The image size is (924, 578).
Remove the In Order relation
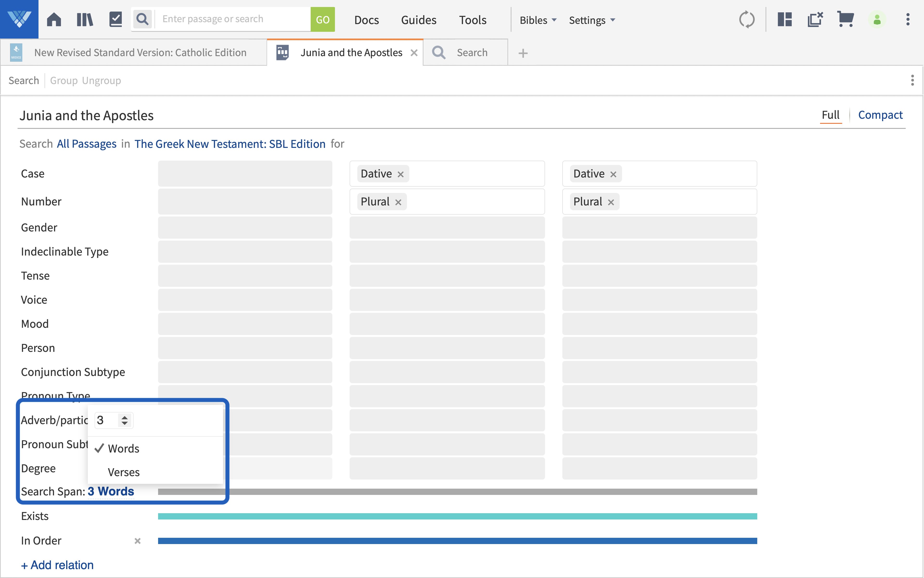click(x=137, y=541)
